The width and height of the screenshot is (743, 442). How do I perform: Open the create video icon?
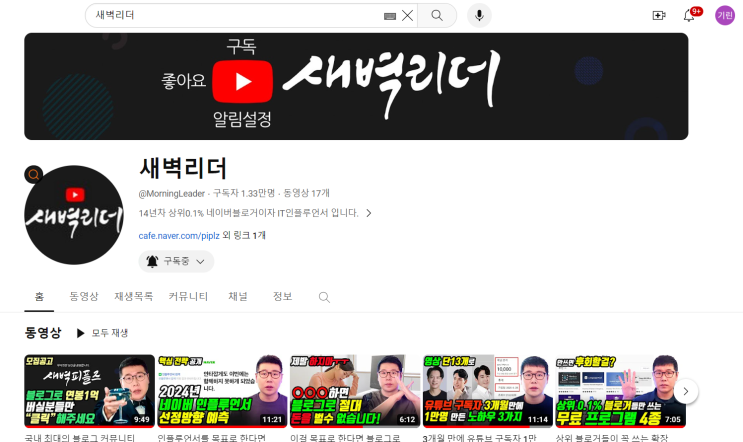point(659,16)
